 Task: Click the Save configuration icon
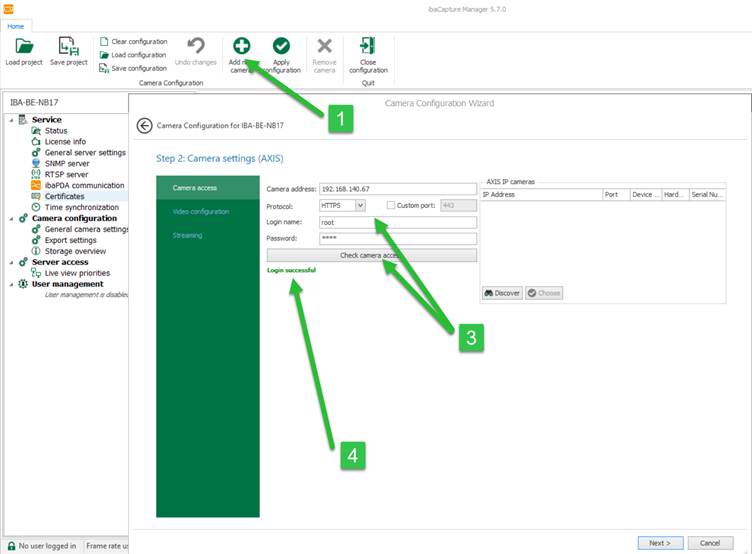pos(104,69)
